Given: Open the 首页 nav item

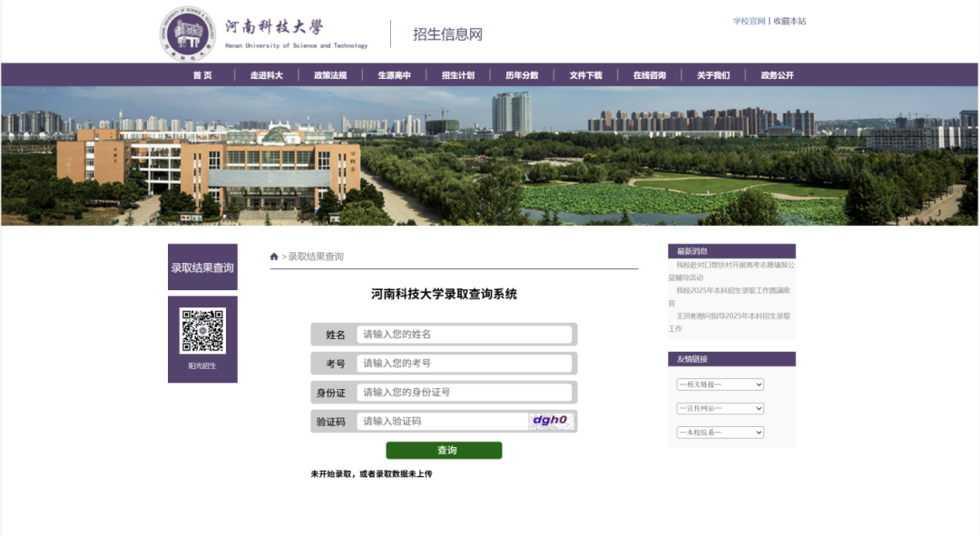Looking at the screenshot, I should [202, 75].
